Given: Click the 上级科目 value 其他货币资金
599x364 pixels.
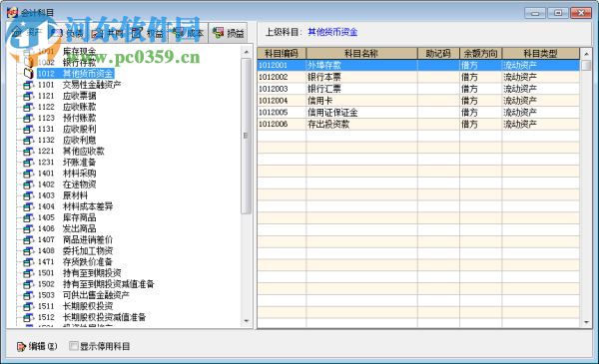Looking at the screenshot, I should pyautogui.click(x=332, y=32).
